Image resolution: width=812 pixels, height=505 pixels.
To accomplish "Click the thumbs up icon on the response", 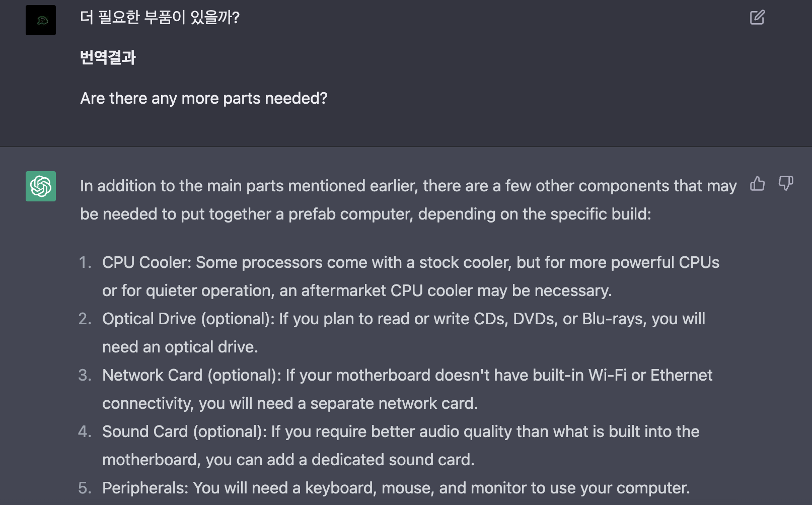I will [x=757, y=184].
